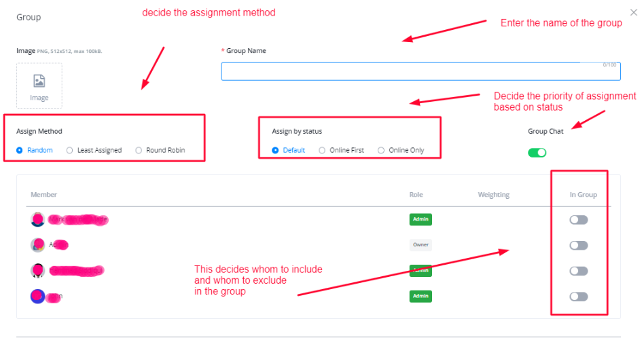This screenshot has width=644, height=338.
Task: Click the Member column header
Action: point(44,195)
